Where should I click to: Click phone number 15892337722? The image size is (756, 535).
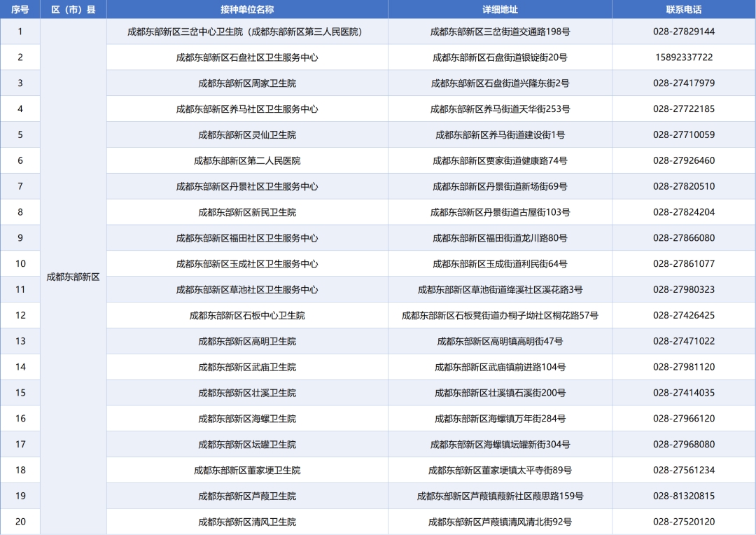[684, 57]
